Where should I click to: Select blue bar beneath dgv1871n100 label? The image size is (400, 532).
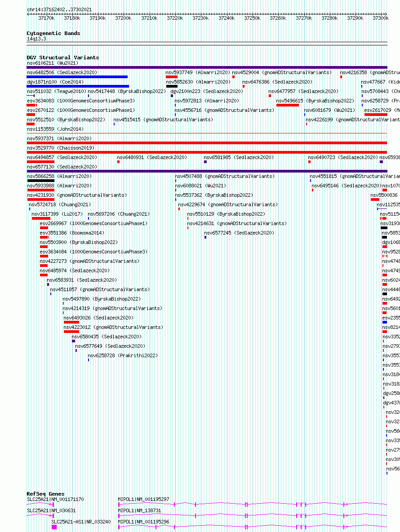[78, 86]
